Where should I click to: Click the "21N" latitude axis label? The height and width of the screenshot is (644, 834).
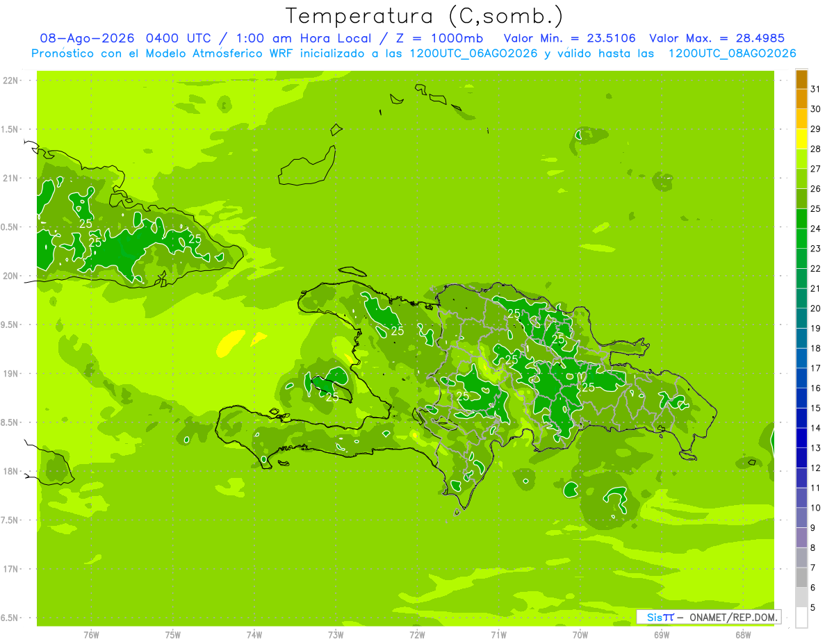point(10,178)
